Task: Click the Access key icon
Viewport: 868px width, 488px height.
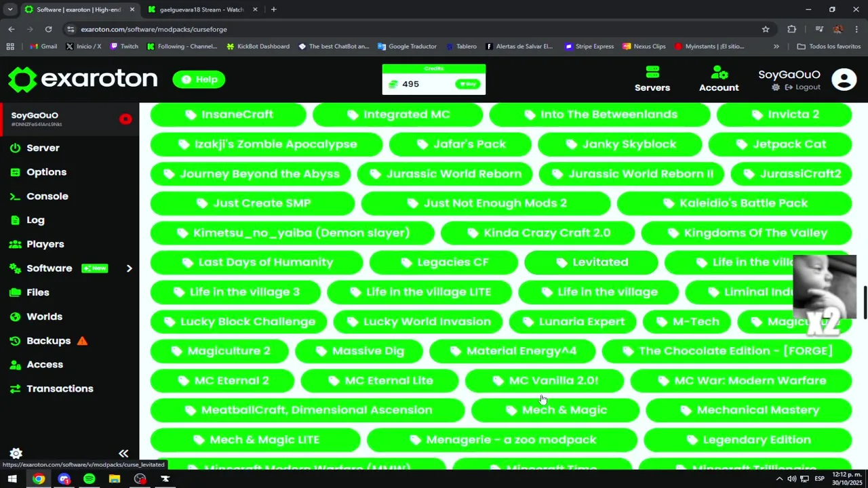Action: (15, 365)
